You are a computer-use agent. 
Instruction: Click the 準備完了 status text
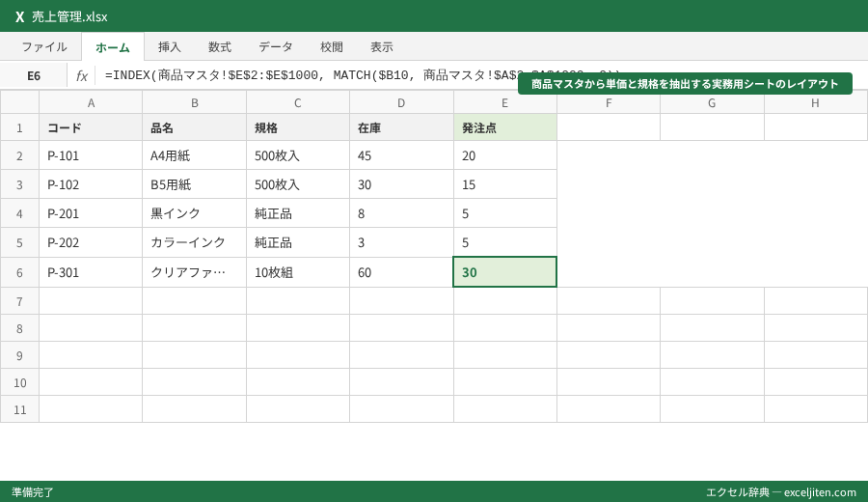click(x=33, y=492)
